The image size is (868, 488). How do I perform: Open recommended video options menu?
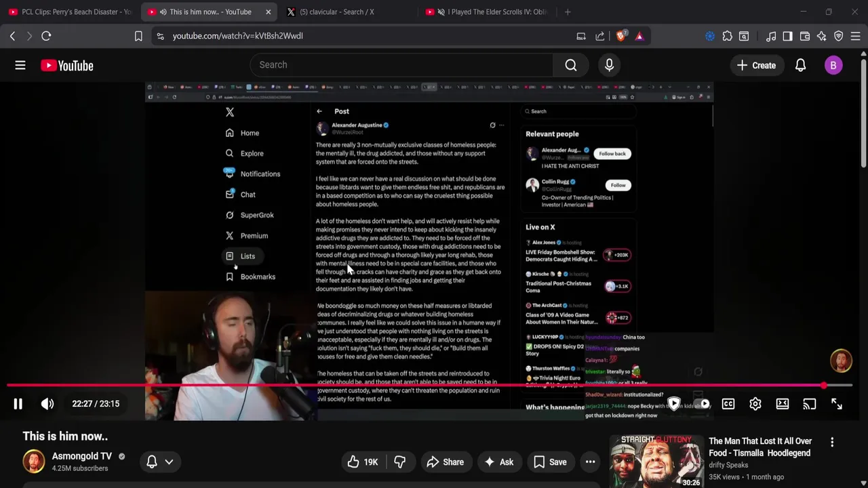(x=832, y=442)
